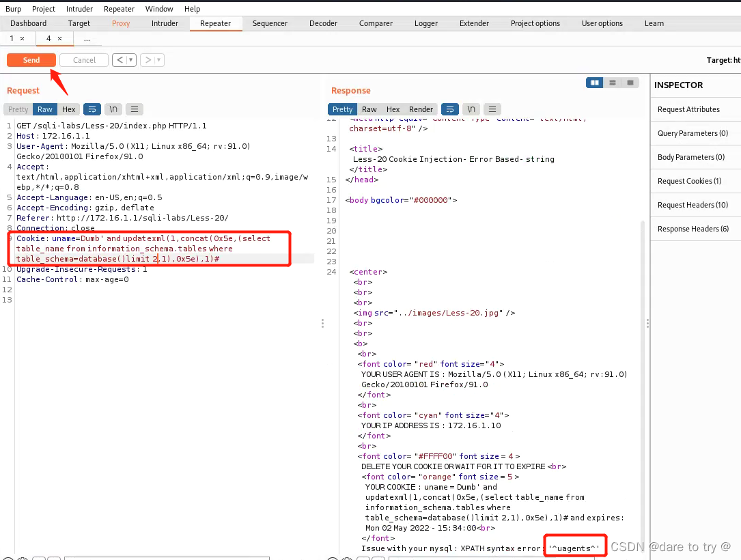Image resolution: width=741 pixels, height=560 pixels.
Task: Expand Request Headers (10) in Inspector
Action: pyautogui.click(x=696, y=205)
